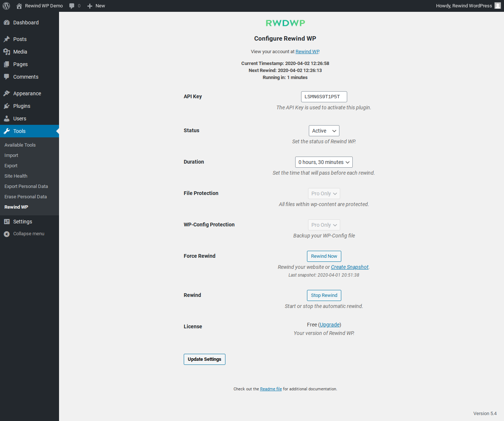This screenshot has height=421, width=504.
Task: Click the plus icon next to New
Action: coord(90,6)
